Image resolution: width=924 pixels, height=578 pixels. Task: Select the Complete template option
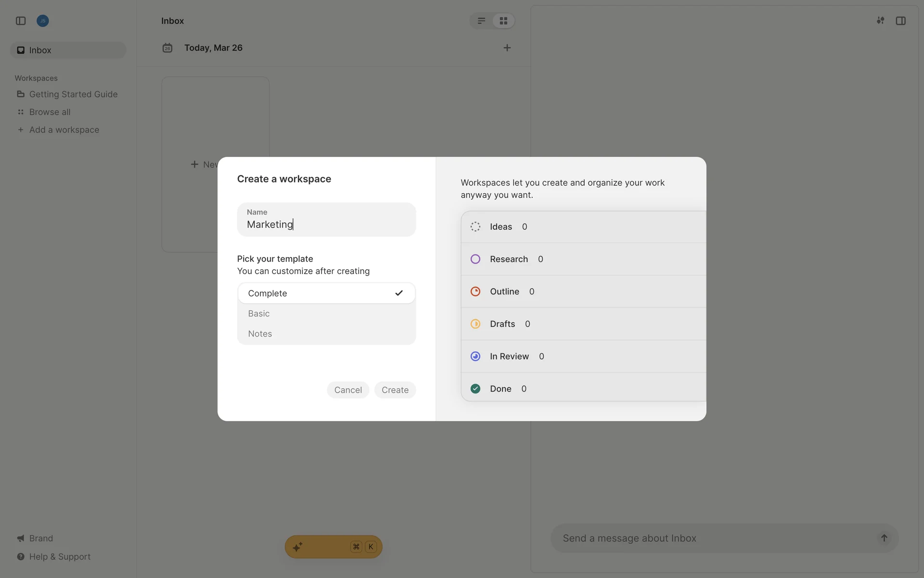click(326, 293)
